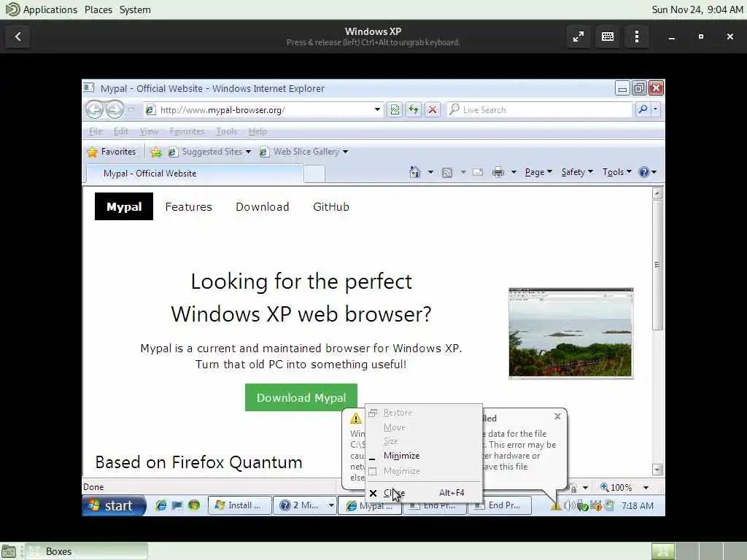Select the Mypal - Official Website tab
The height and width of the screenshot is (560, 747).
click(x=194, y=174)
